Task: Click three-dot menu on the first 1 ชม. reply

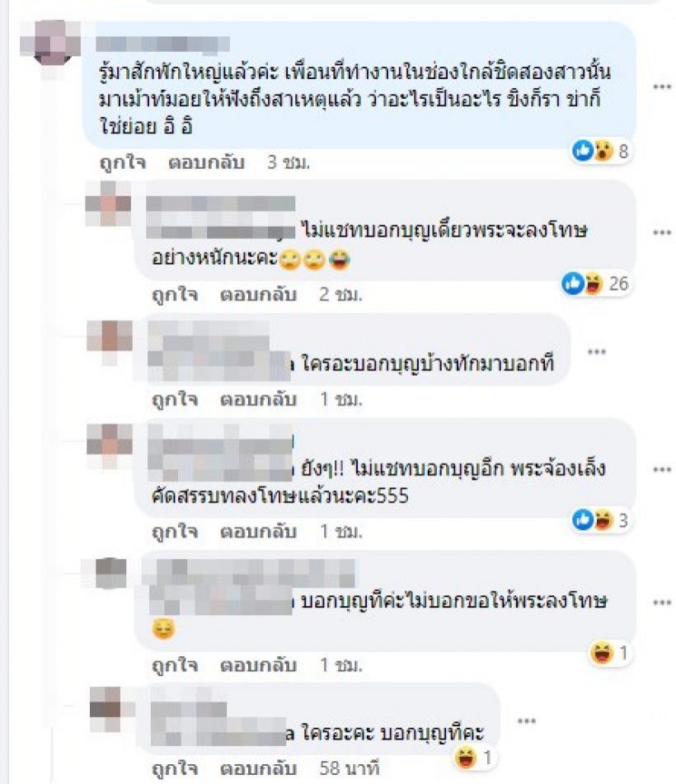Action: click(x=597, y=352)
